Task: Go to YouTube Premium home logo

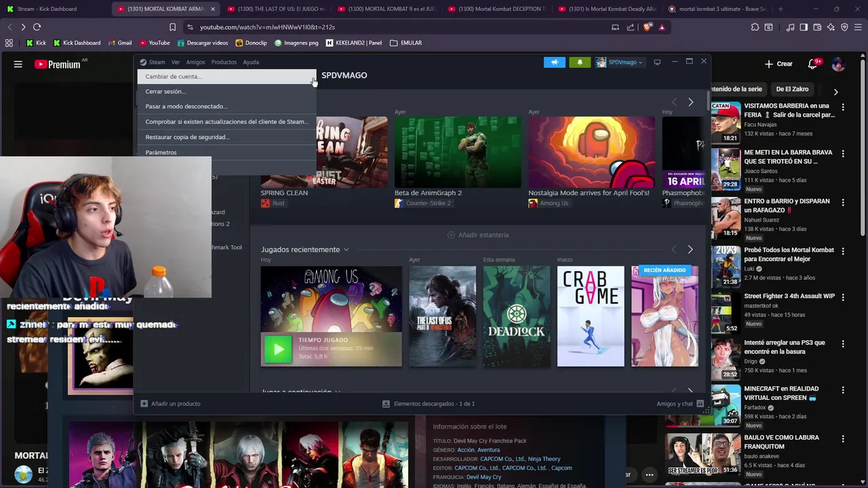Action: point(58,64)
